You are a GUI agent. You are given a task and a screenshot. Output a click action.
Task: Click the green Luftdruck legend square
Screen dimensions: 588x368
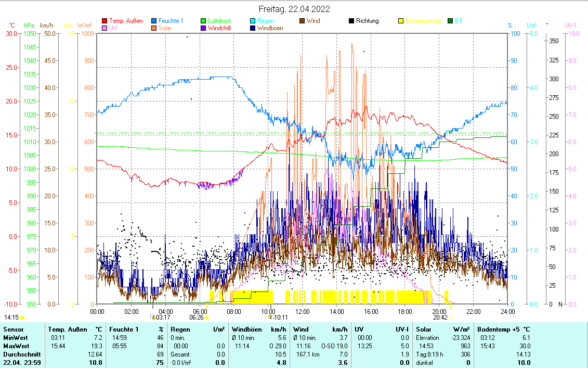point(204,21)
